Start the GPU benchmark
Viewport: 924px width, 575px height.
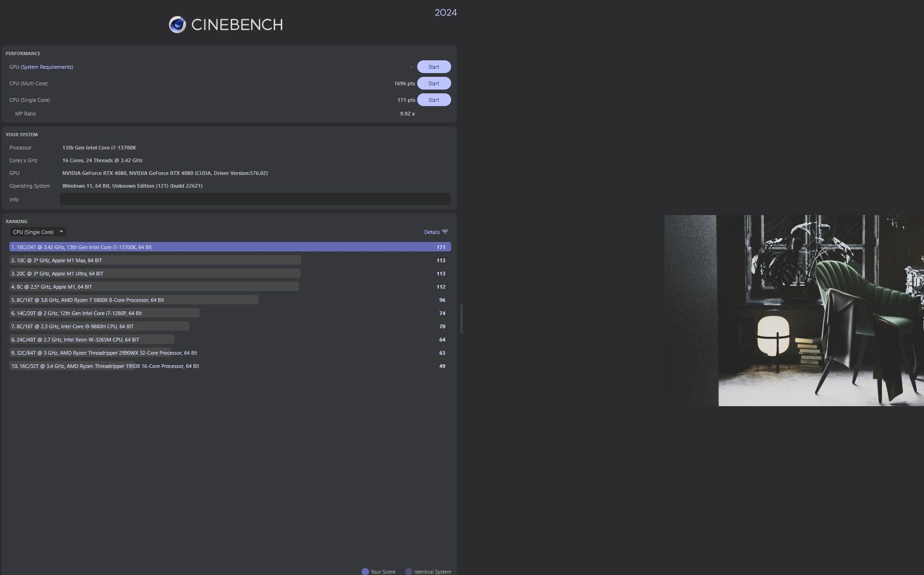(434, 67)
